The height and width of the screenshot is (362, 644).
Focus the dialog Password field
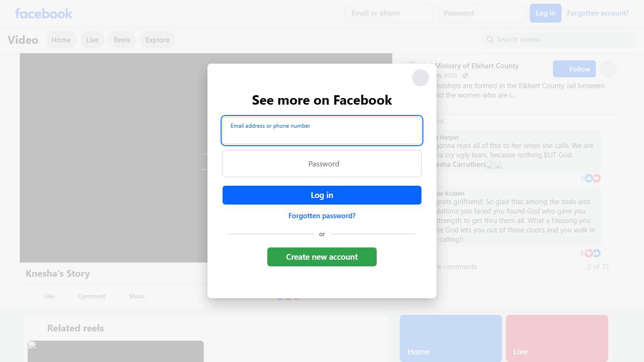(322, 164)
